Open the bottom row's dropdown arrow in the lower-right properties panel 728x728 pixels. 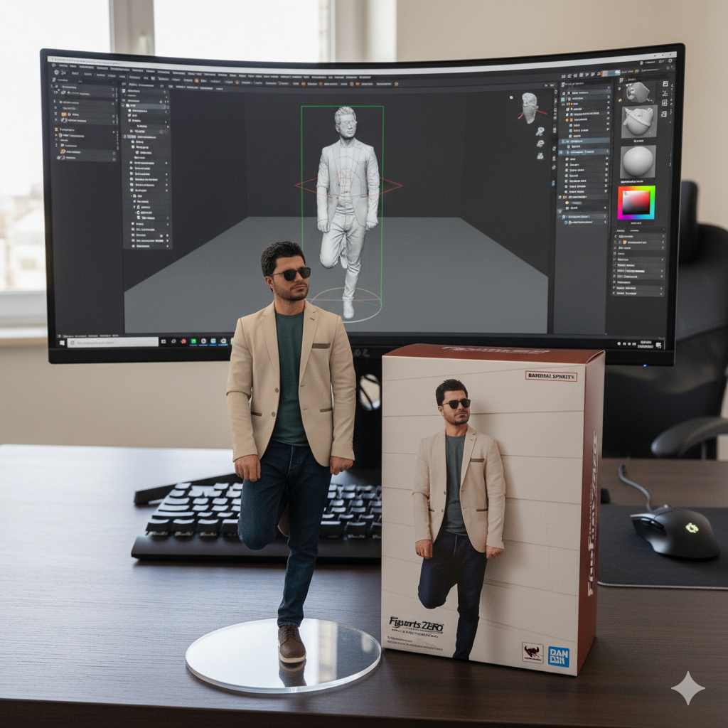point(660,291)
